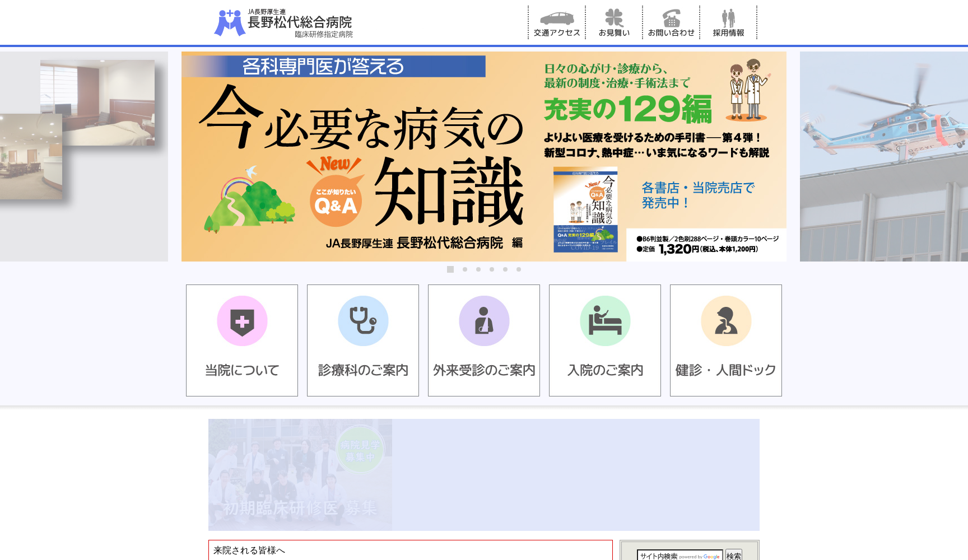This screenshot has height=560, width=968.
Task: Click the 検索 search button
Action: coord(733,556)
